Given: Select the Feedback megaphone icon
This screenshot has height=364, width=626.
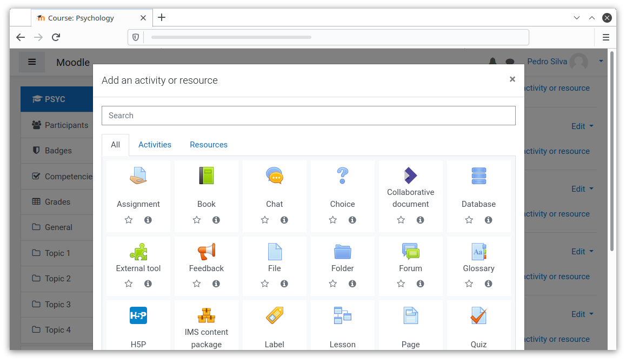Looking at the screenshot, I should pos(207,252).
